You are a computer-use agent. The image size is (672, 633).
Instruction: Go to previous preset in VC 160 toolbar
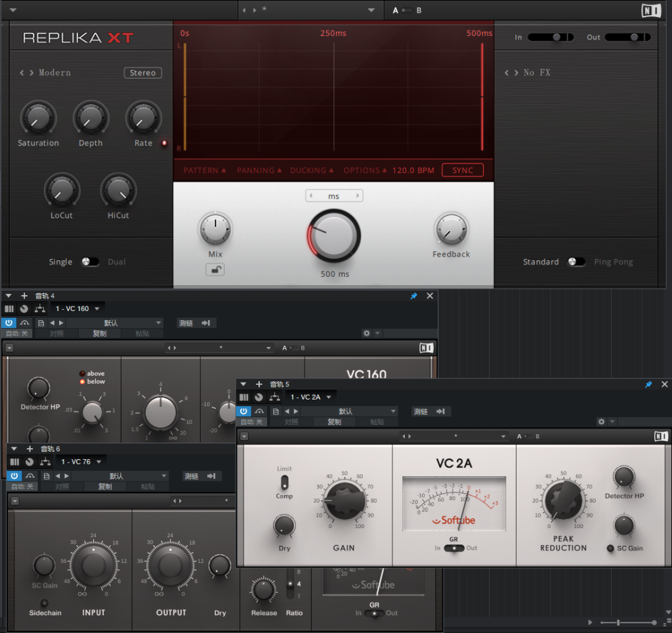52,323
